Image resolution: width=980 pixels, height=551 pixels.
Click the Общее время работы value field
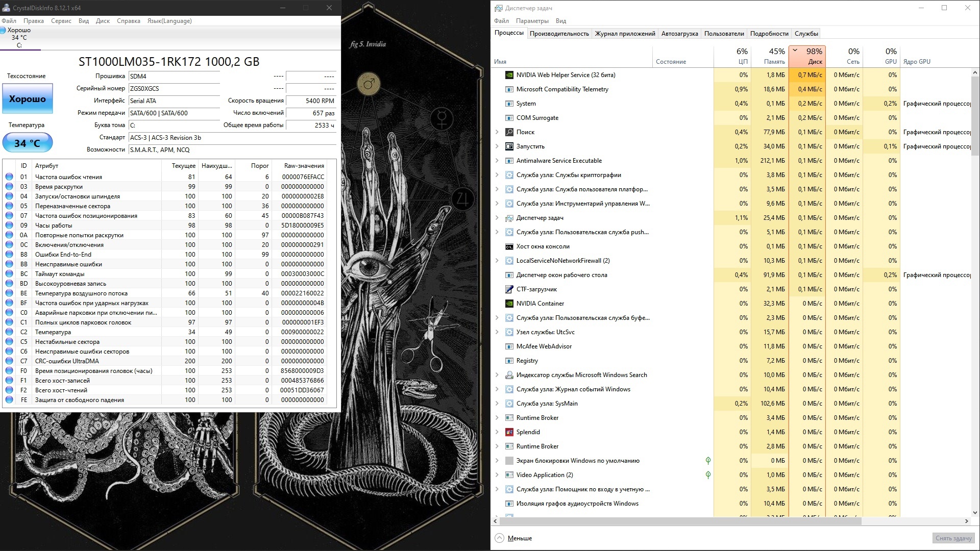click(x=311, y=126)
